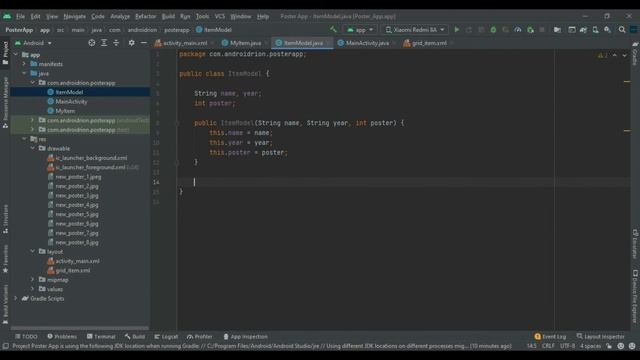Click Sync Project with Gradle Files icon
The width and height of the screenshot is (640, 360).
coord(583,30)
